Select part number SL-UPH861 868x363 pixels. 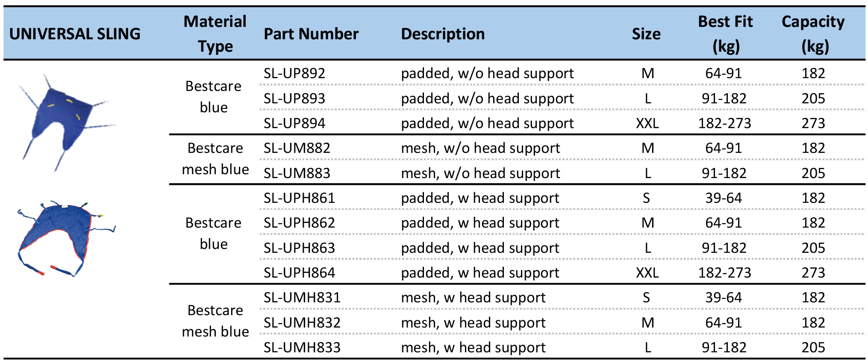point(299,198)
